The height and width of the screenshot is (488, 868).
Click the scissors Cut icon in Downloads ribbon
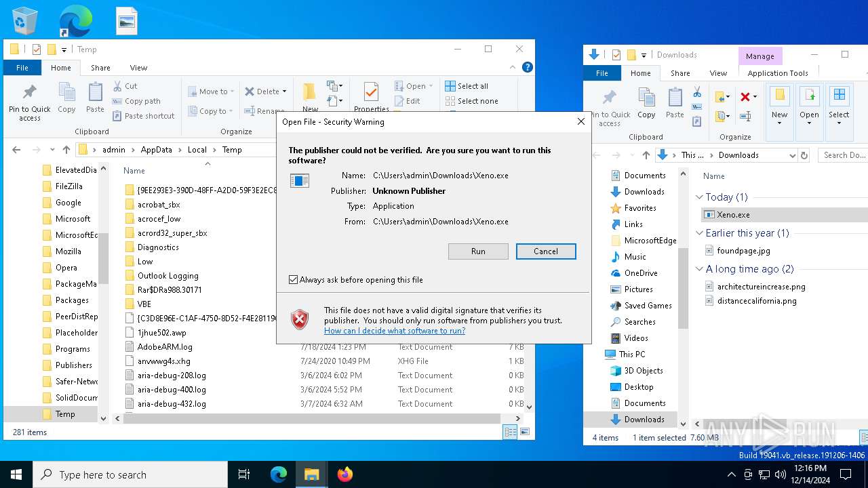click(696, 92)
